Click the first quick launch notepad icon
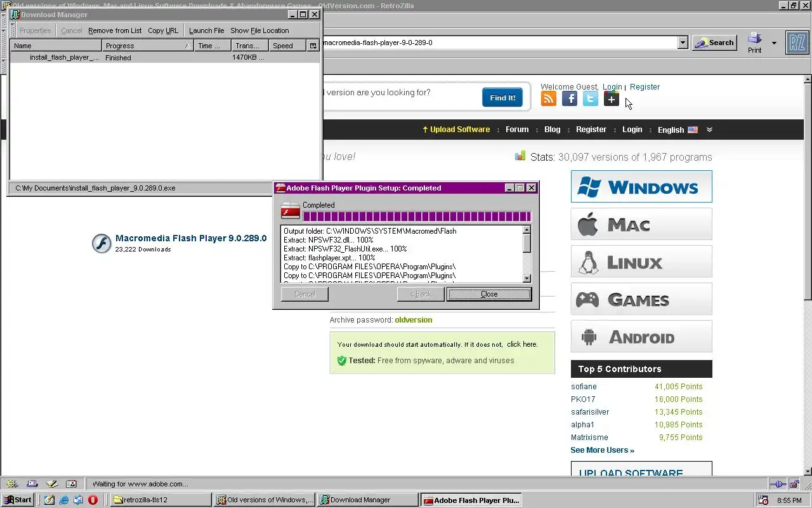 tap(49, 500)
